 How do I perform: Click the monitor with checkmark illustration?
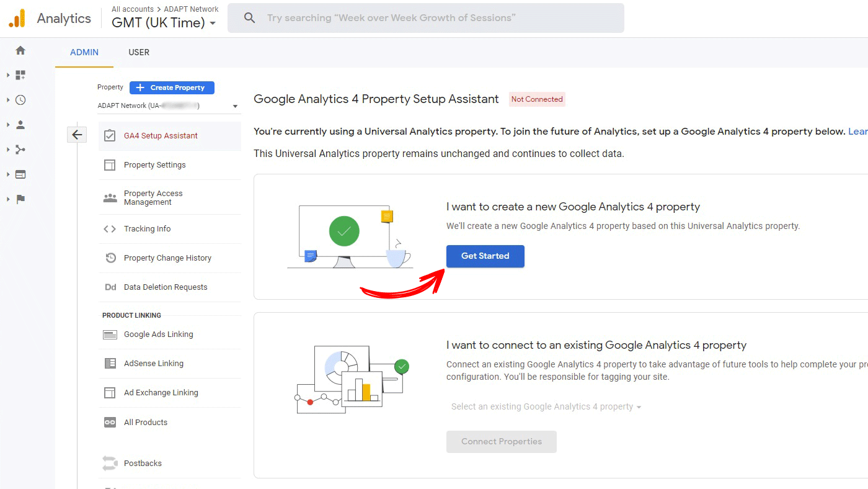click(350, 238)
